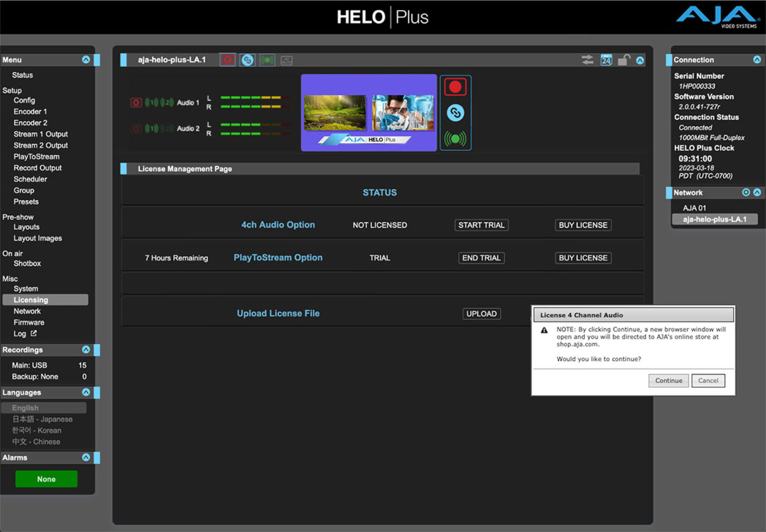This screenshot has width=766, height=532.
Task: Click START TRIAL for 4ch Audio Option
Action: coord(481,225)
